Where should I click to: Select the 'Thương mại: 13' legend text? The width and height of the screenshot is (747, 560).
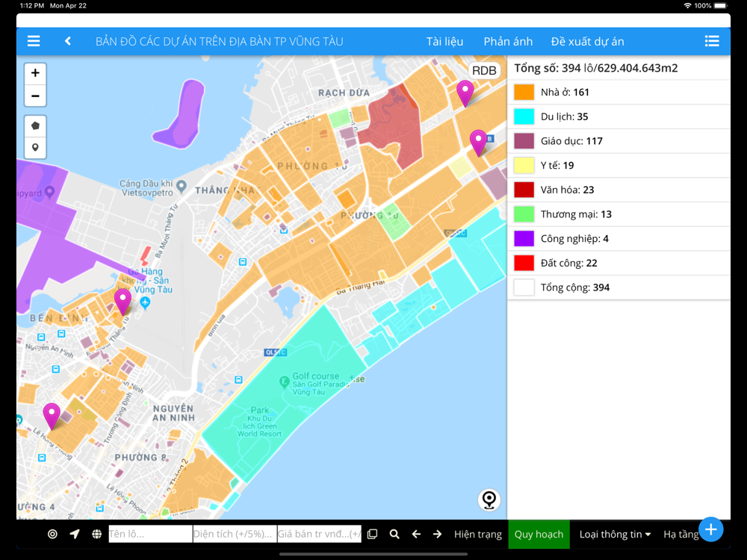tap(576, 214)
